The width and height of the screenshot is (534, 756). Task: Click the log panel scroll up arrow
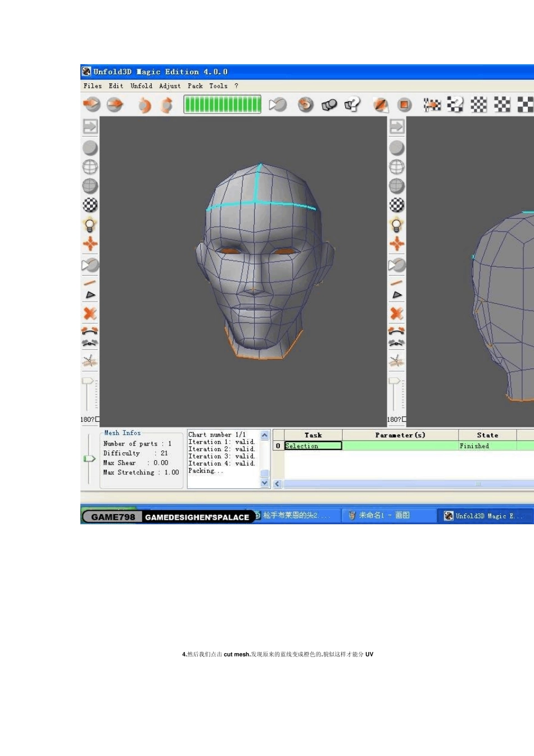click(265, 435)
